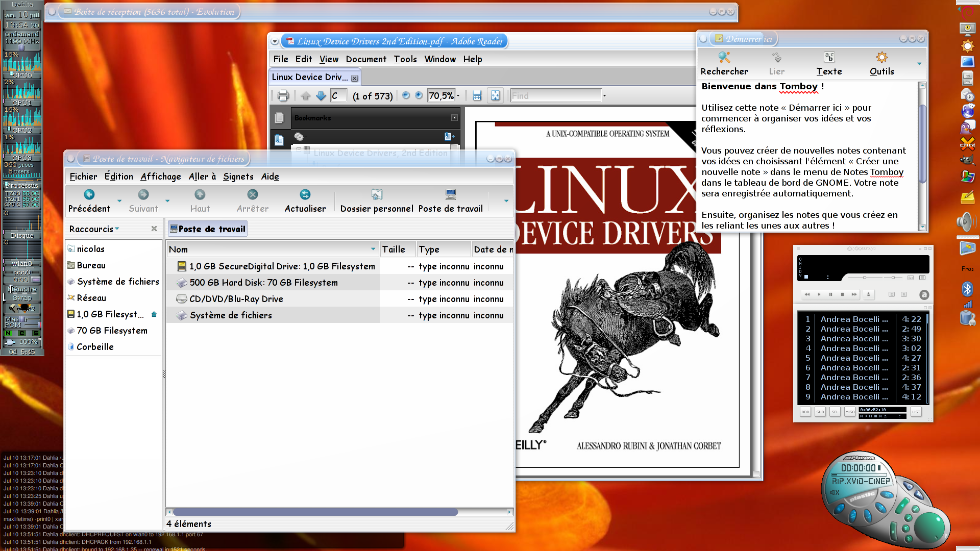Open the Raccourcis sidebar dropdown
This screenshot has width=980, height=551.
point(94,229)
